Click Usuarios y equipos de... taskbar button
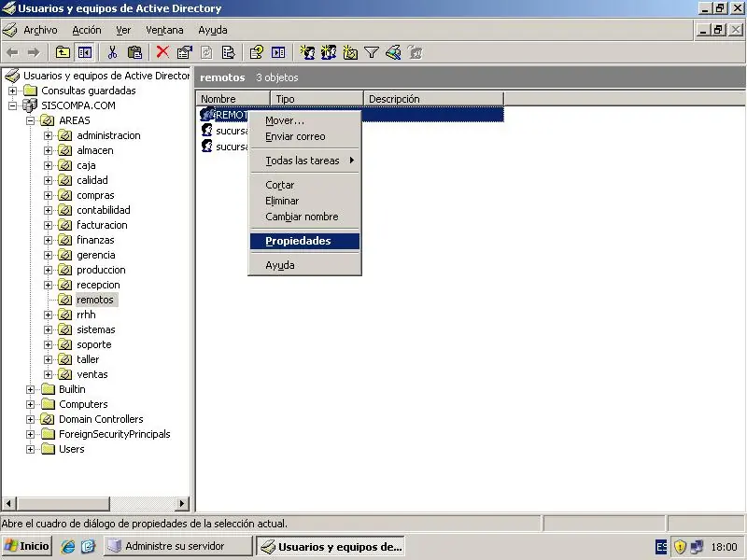747x560 pixels. pyautogui.click(x=331, y=547)
